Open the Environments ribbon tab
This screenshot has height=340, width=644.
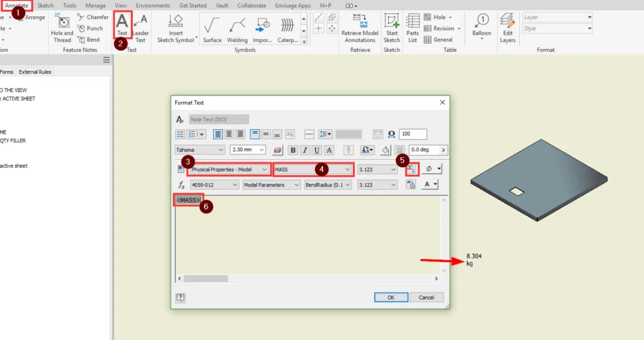tap(152, 5)
